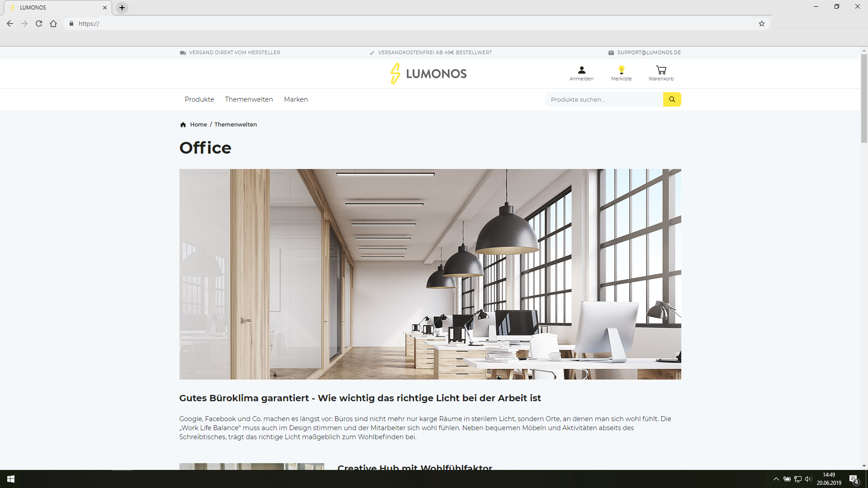
Task: Open the taskbar clock and date
Action: (x=829, y=479)
